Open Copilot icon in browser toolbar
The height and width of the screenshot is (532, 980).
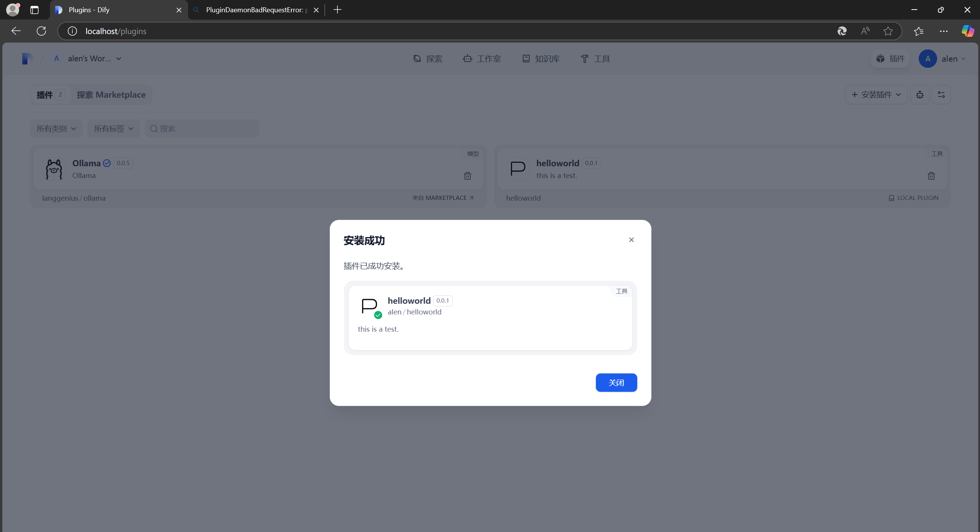(x=967, y=31)
